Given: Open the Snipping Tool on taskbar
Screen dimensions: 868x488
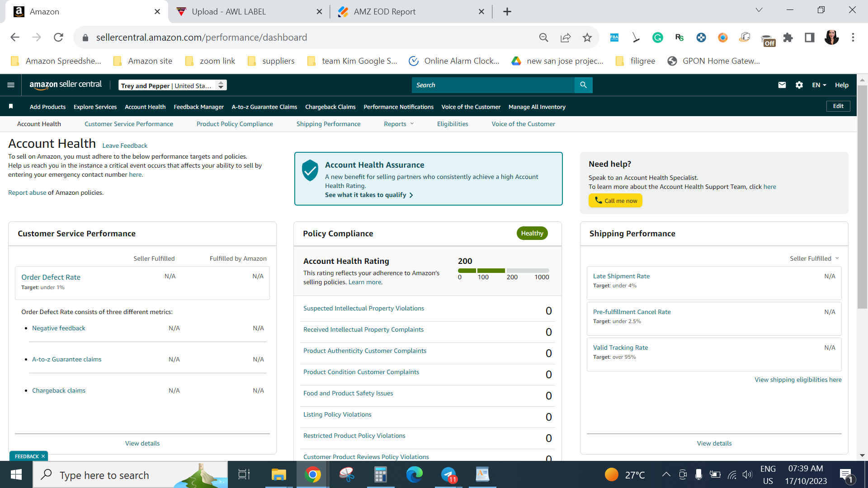Looking at the screenshot, I should click(347, 475).
